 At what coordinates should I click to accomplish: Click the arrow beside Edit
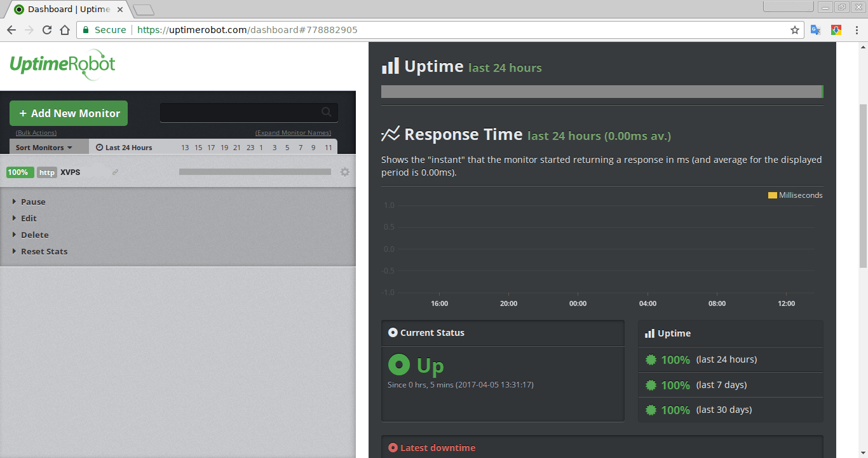tap(14, 218)
